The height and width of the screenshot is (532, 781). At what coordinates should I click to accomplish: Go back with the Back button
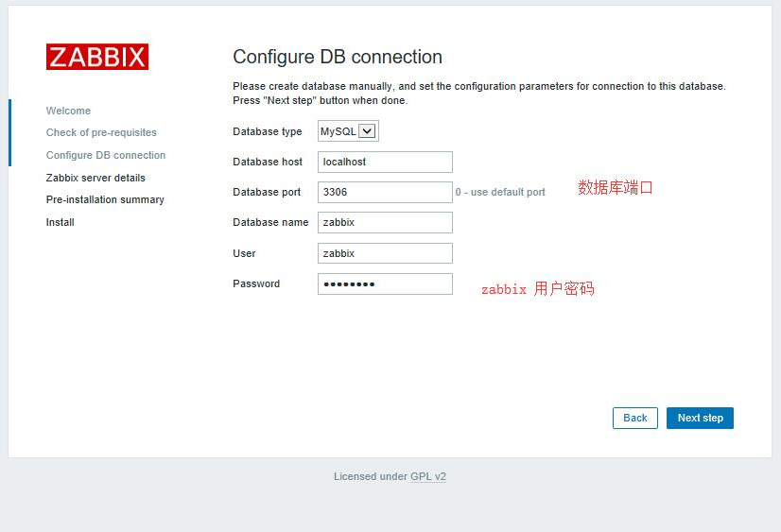point(635,418)
